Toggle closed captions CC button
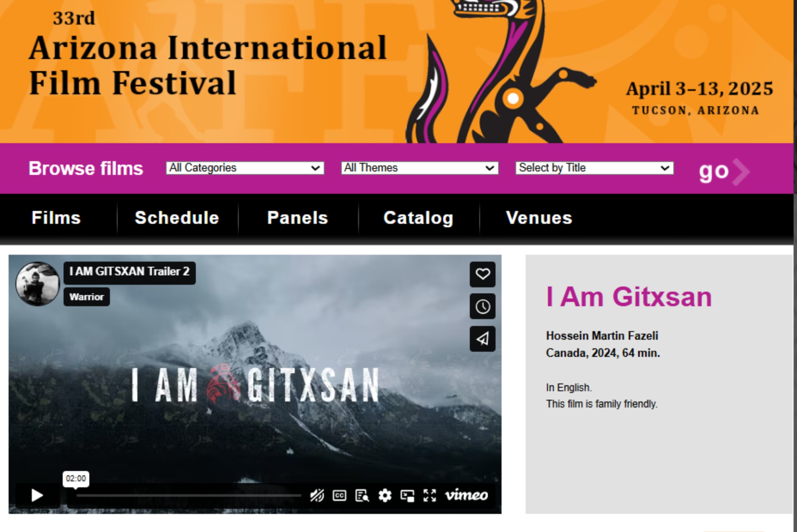Screen dimensions: 797x532 [x=339, y=495]
